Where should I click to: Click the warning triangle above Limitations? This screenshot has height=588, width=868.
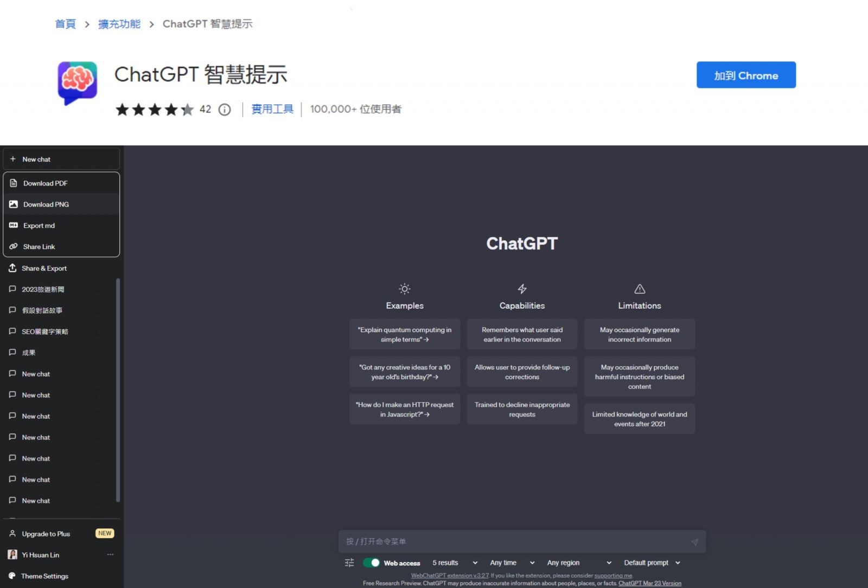point(640,289)
